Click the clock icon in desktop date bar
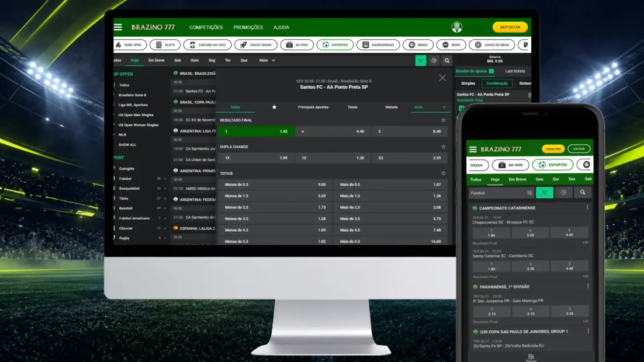The width and height of the screenshot is (644, 362). coord(434,60)
